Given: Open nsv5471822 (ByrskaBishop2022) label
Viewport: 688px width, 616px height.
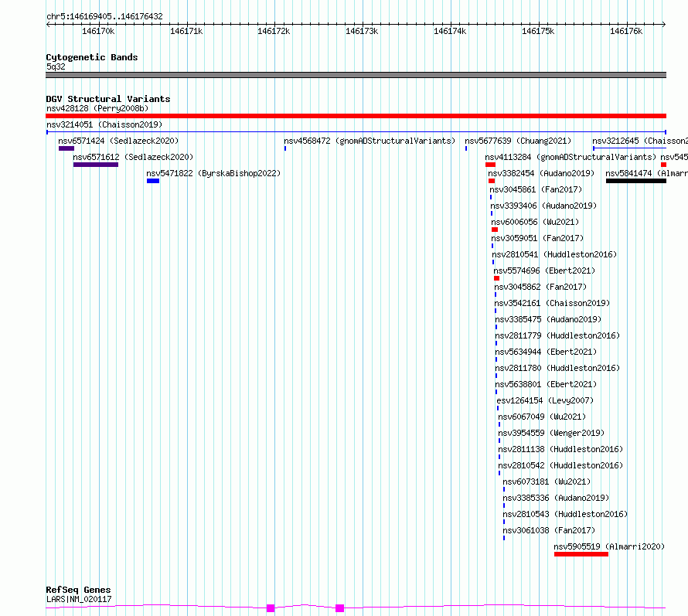Looking at the screenshot, I should tap(213, 173).
